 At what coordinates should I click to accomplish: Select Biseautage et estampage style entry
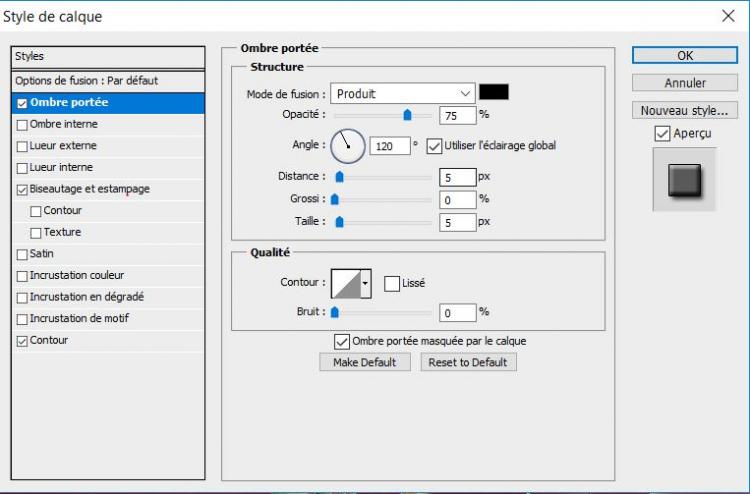[x=90, y=189]
